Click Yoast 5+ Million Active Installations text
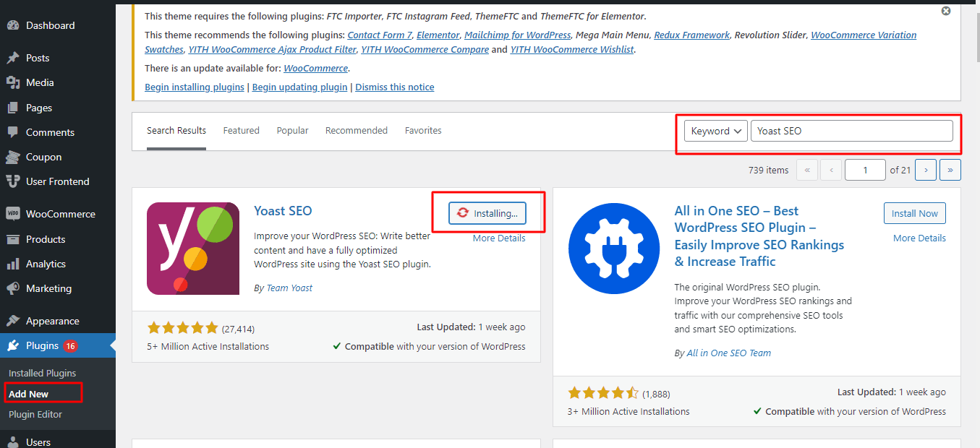Screen dimensions: 980x448 [x=208, y=346]
